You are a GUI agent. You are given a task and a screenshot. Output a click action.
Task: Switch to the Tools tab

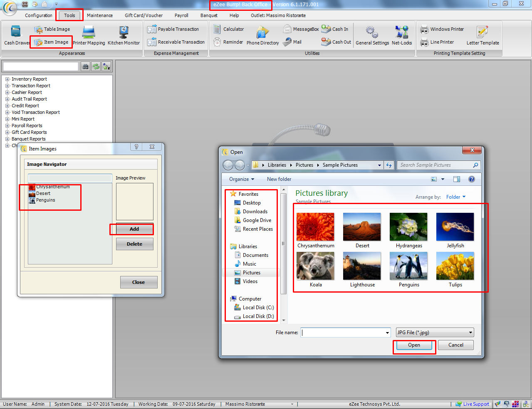click(x=69, y=15)
